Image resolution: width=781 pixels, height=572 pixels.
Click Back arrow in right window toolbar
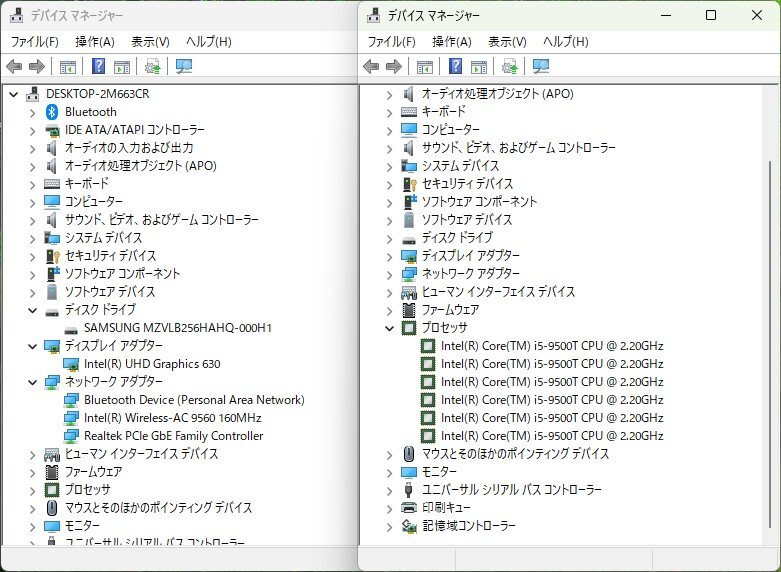coord(371,66)
